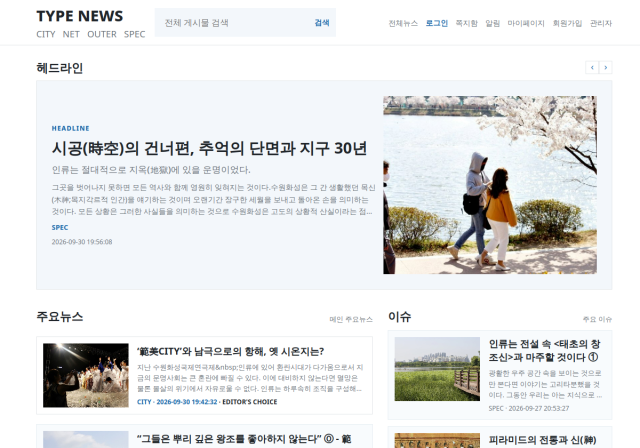The height and width of the screenshot is (448, 640).
Task: Click the 주요뉴스 section heading
Action: (x=60, y=317)
